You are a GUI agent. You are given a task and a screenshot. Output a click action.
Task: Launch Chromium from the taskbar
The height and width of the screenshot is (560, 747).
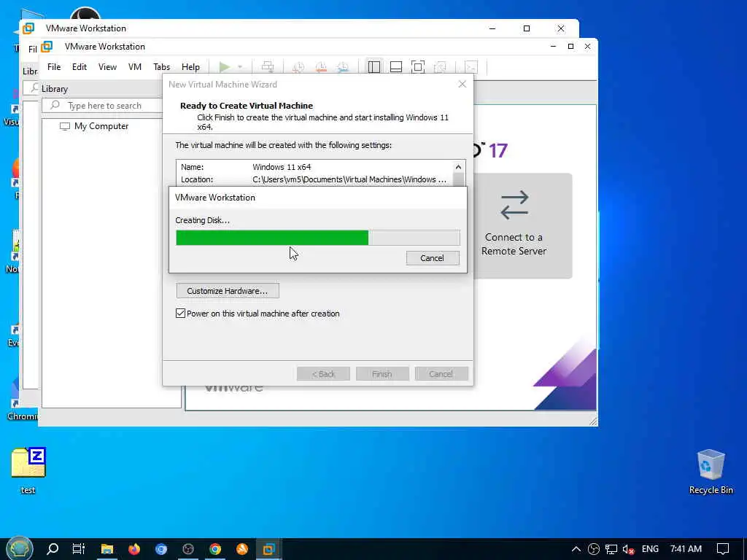coord(161,549)
